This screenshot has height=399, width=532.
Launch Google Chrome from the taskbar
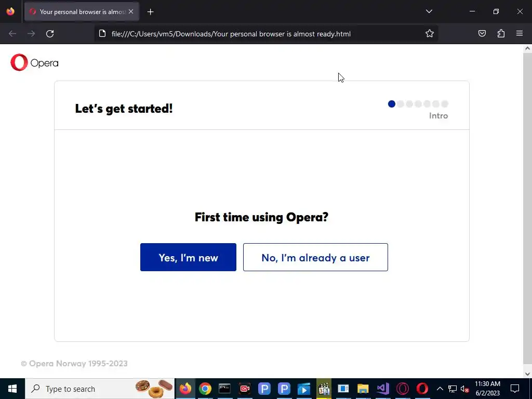(205, 389)
